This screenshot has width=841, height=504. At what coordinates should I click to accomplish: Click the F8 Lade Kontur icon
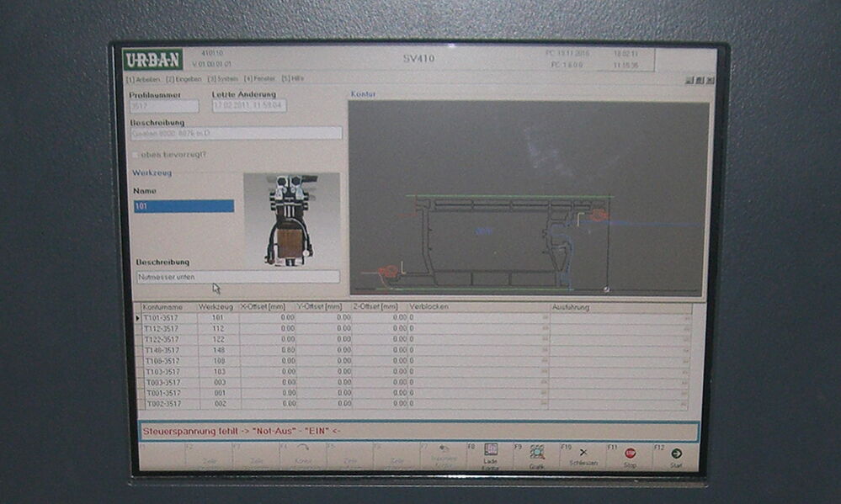(x=490, y=452)
